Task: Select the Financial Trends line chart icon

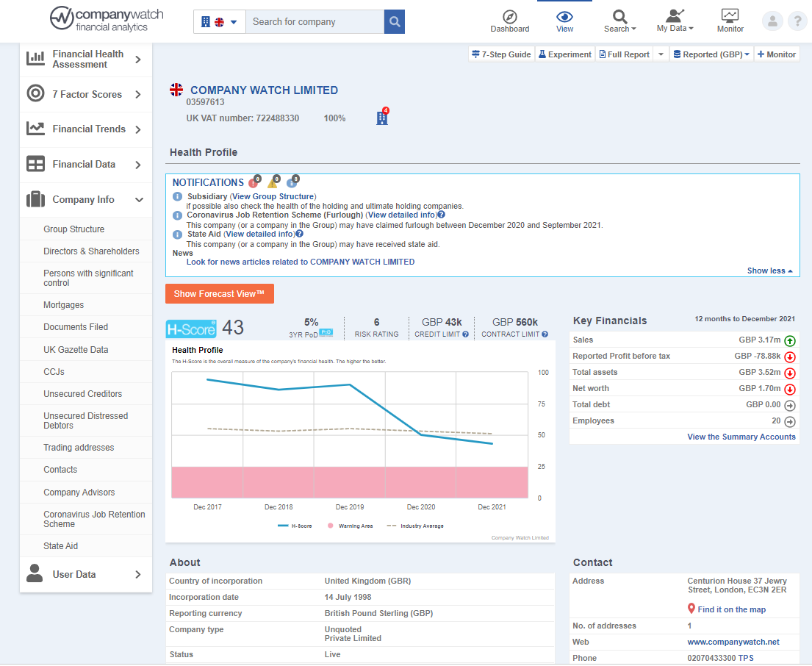Action: pos(36,129)
